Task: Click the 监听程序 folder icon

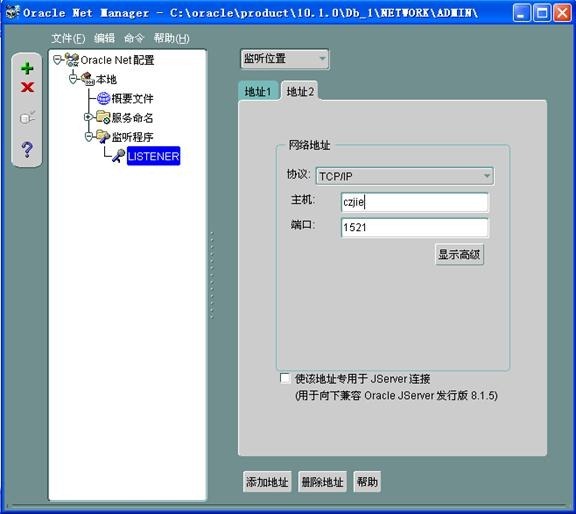Action: pyautogui.click(x=104, y=136)
